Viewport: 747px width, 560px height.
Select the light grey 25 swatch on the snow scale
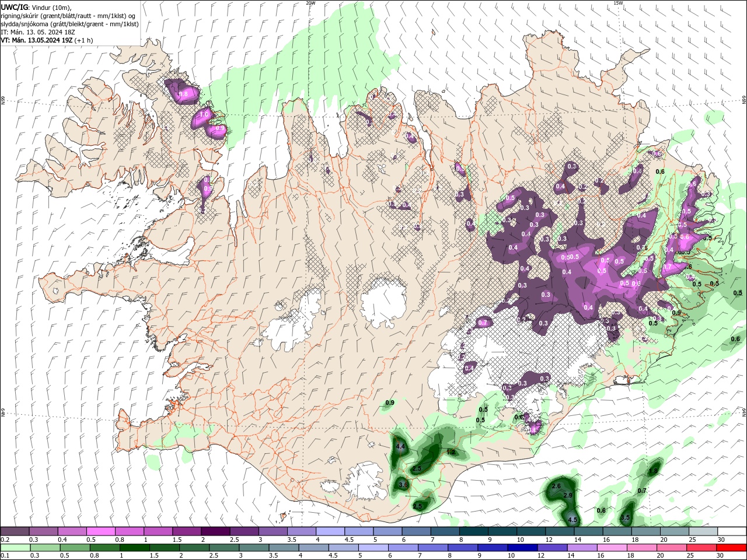703,531
